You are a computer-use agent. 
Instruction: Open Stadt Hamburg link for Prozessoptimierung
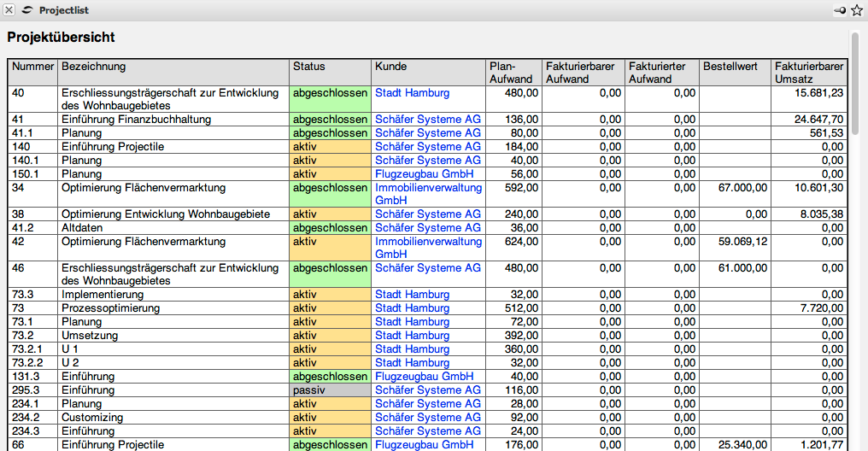click(x=412, y=308)
